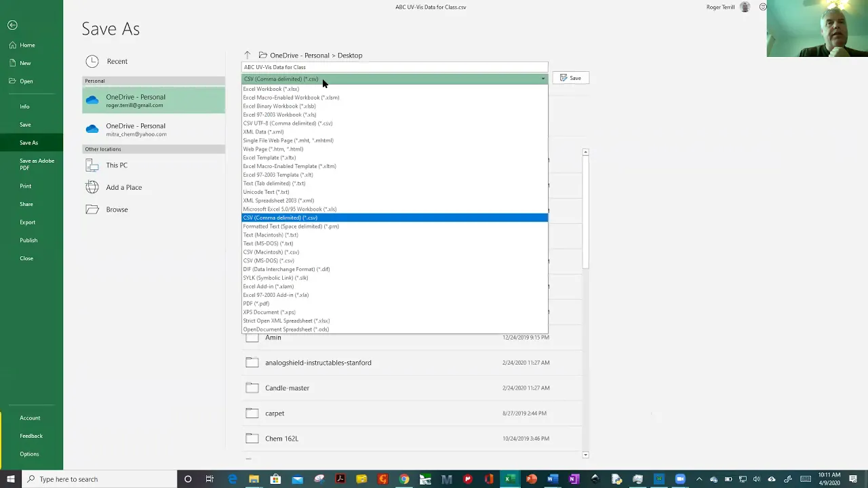Viewport: 868px width, 488px height.
Task: Click the This PC icon
Action: click(92, 165)
